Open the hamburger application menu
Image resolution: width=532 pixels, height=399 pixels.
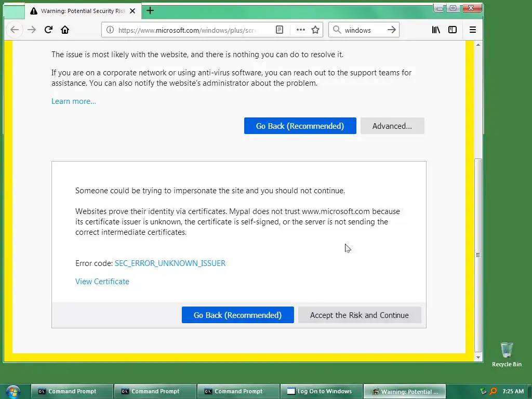tap(473, 30)
